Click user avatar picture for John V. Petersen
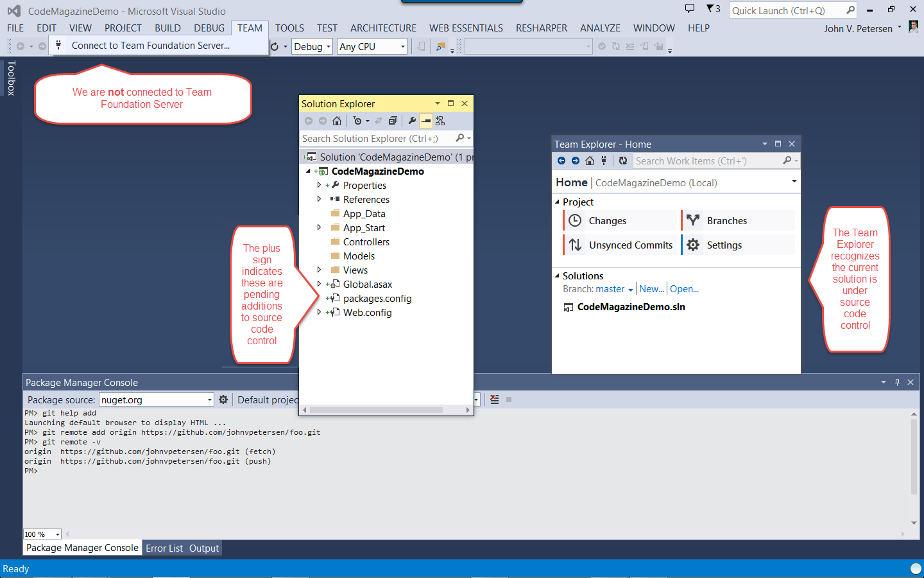Image resolution: width=924 pixels, height=578 pixels. pyautogui.click(x=914, y=27)
